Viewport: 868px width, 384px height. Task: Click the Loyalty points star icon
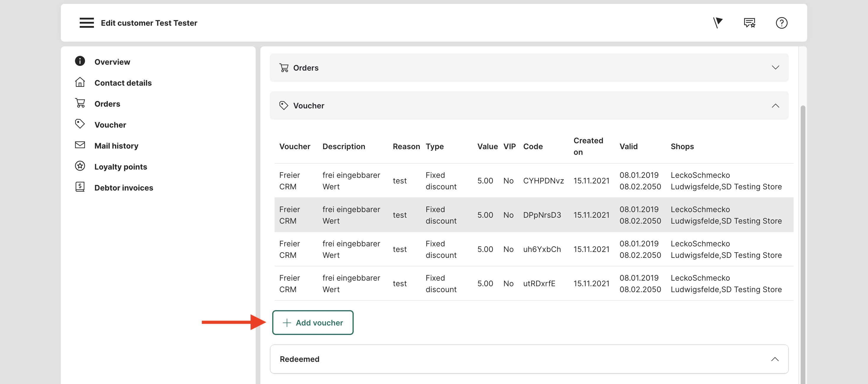pyautogui.click(x=80, y=166)
